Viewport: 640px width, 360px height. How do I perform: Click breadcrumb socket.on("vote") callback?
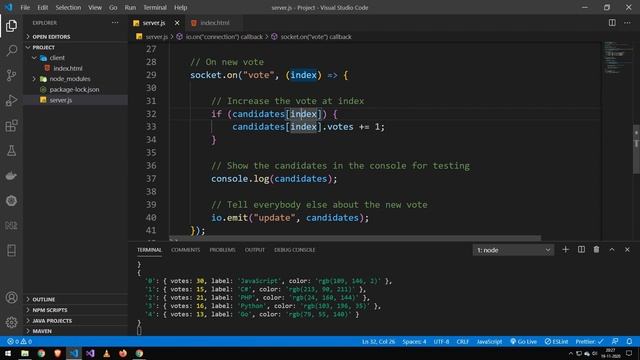click(x=311, y=37)
